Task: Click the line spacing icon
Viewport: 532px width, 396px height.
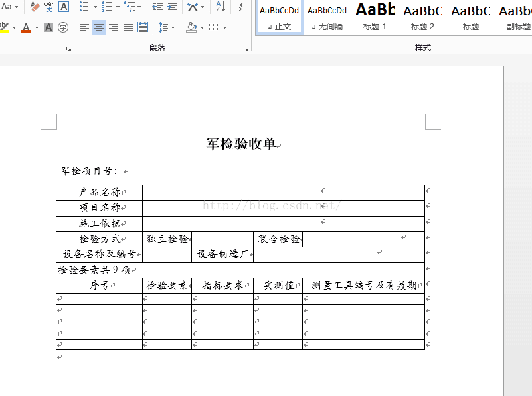Action: 163,27
